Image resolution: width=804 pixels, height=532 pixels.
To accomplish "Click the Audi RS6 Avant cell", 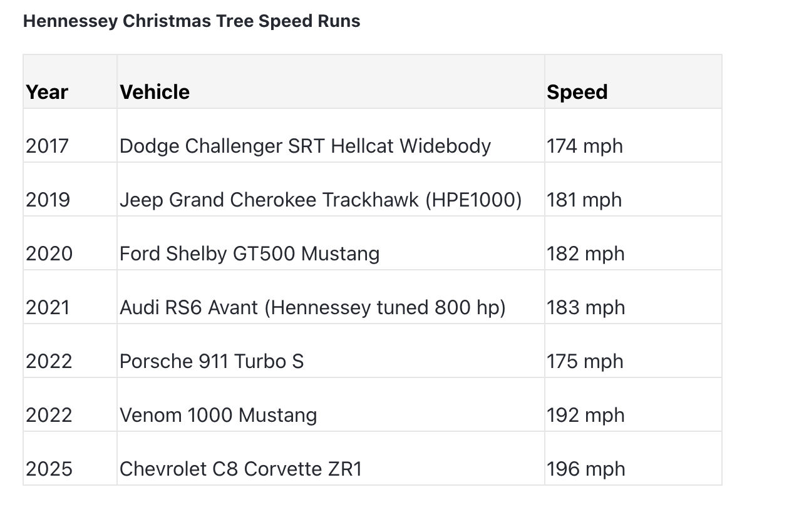I will pyautogui.click(x=331, y=297).
